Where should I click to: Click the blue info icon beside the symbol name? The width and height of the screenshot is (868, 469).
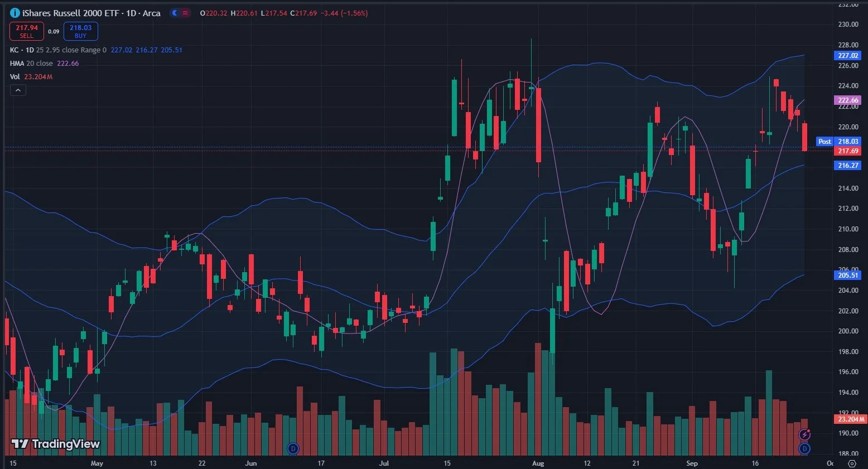(x=15, y=13)
